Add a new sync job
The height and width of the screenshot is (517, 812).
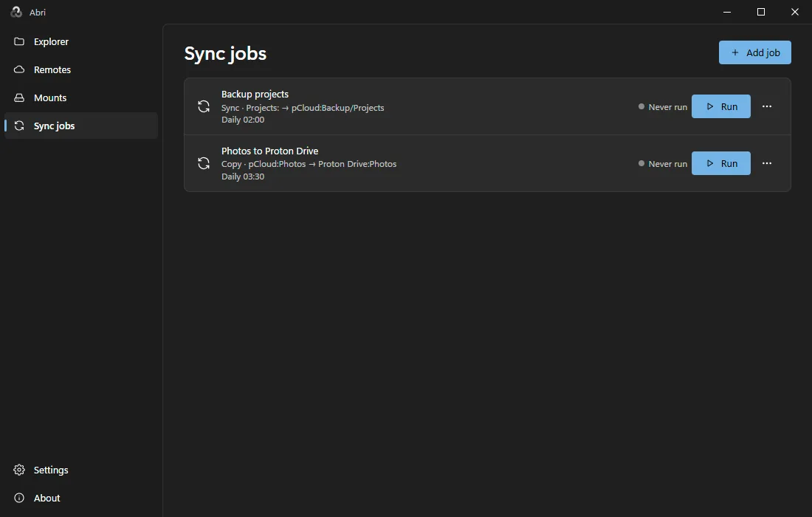pos(754,52)
